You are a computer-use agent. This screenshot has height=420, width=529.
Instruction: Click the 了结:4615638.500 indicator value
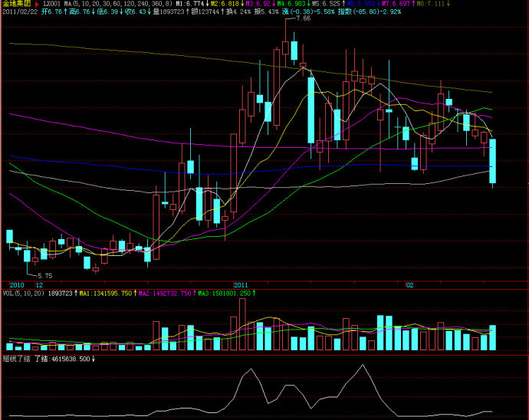point(62,359)
